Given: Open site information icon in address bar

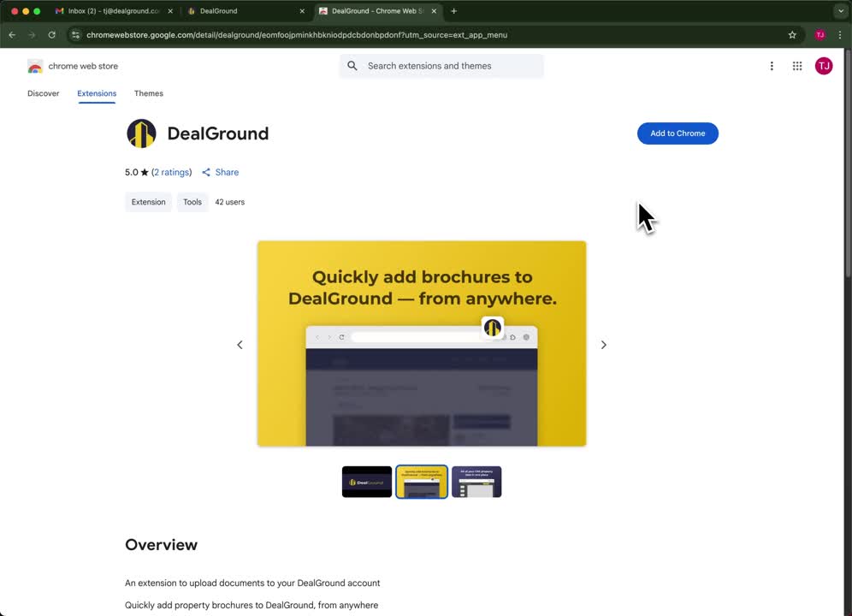Looking at the screenshot, I should (x=75, y=35).
